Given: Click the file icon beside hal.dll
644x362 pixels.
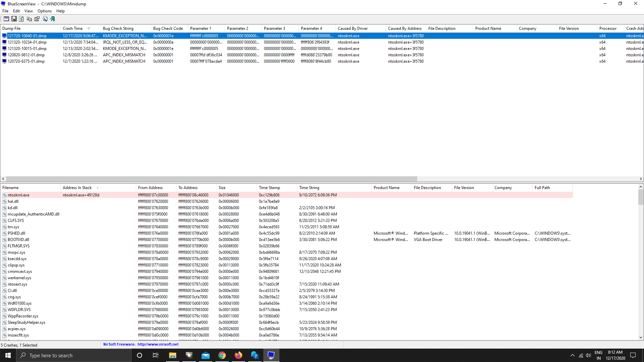Looking at the screenshot, I should coord(5,201).
